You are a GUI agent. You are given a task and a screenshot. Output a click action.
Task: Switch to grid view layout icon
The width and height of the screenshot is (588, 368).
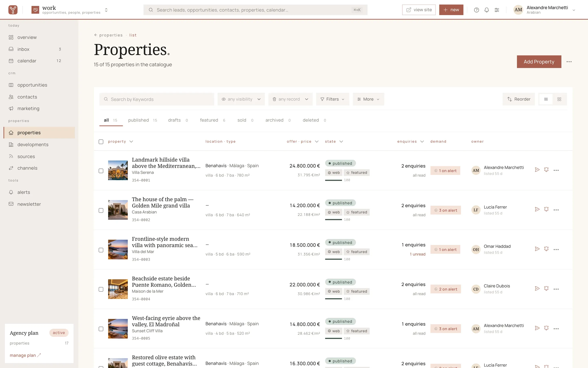click(x=559, y=99)
